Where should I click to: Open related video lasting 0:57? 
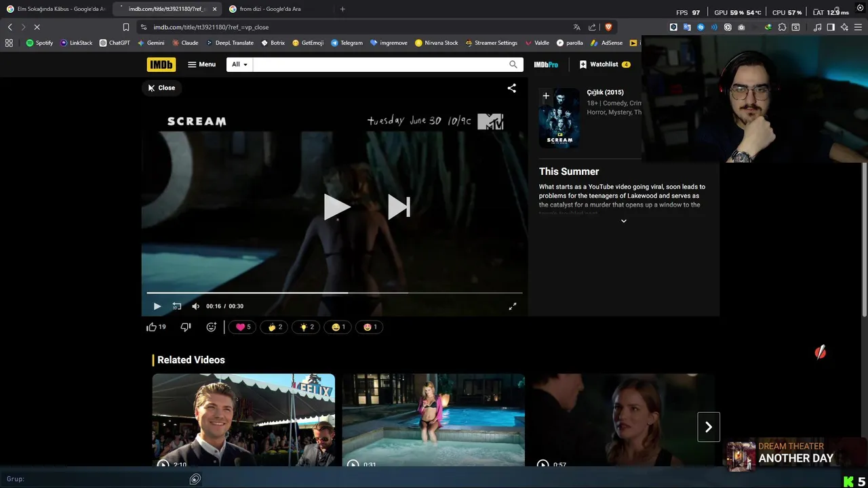click(623, 420)
